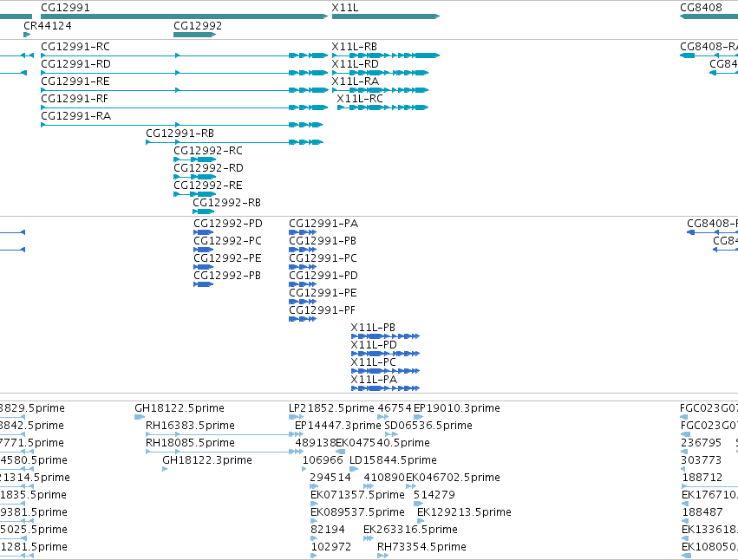The image size is (738, 560).
Task: Select transcript CG12991-RC
Action: [75, 47]
